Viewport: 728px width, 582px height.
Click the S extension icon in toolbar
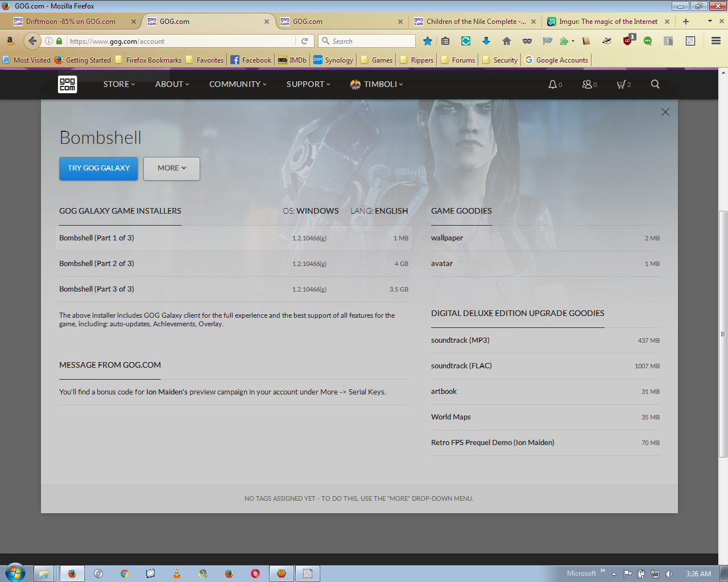(690, 41)
